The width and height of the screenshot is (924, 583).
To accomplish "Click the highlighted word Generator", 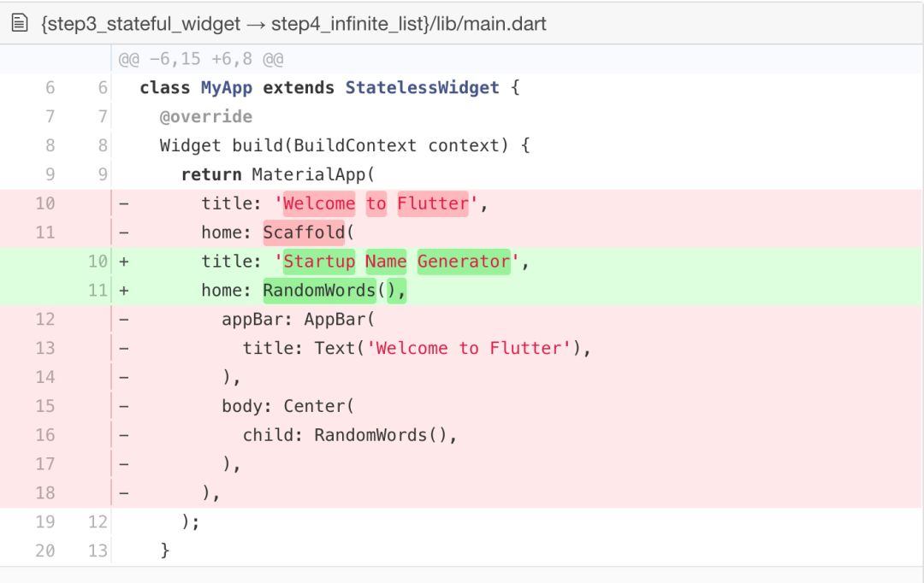I will 464,262.
